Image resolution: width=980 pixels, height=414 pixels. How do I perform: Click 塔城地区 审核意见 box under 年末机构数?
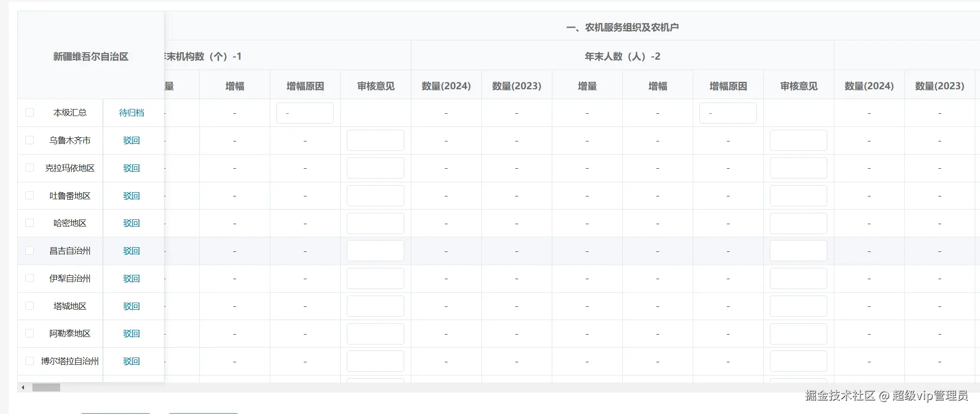click(x=376, y=306)
